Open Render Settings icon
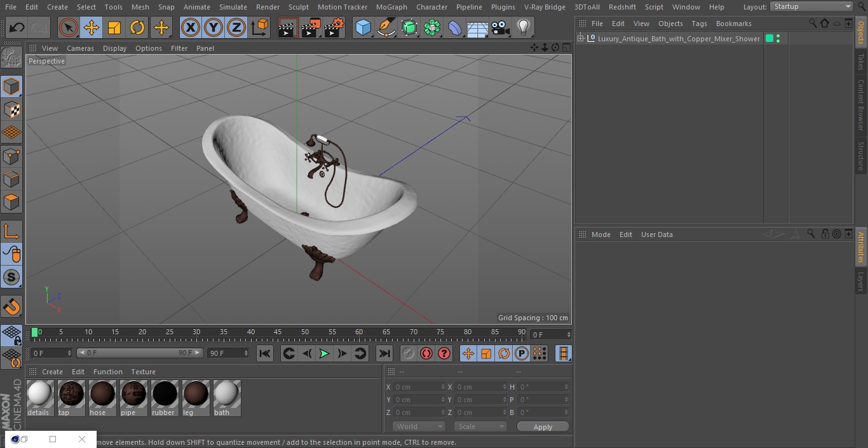Image resolution: width=868 pixels, height=448 pixels. [x=334, y=28]
